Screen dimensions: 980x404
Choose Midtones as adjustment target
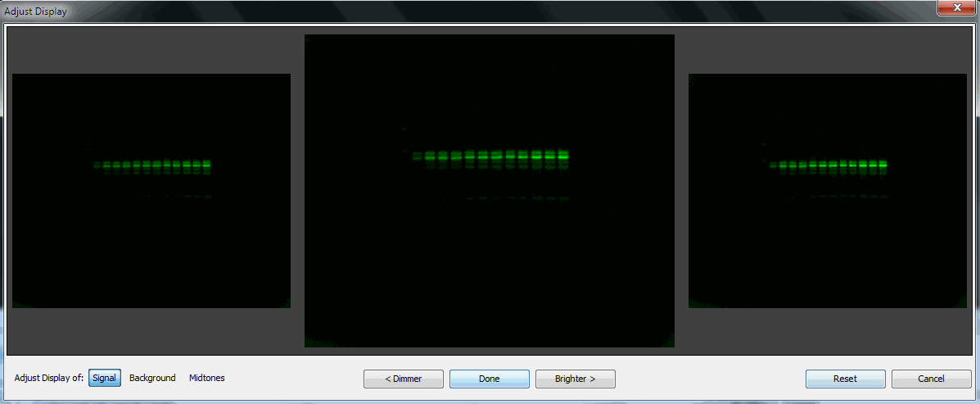206,378
